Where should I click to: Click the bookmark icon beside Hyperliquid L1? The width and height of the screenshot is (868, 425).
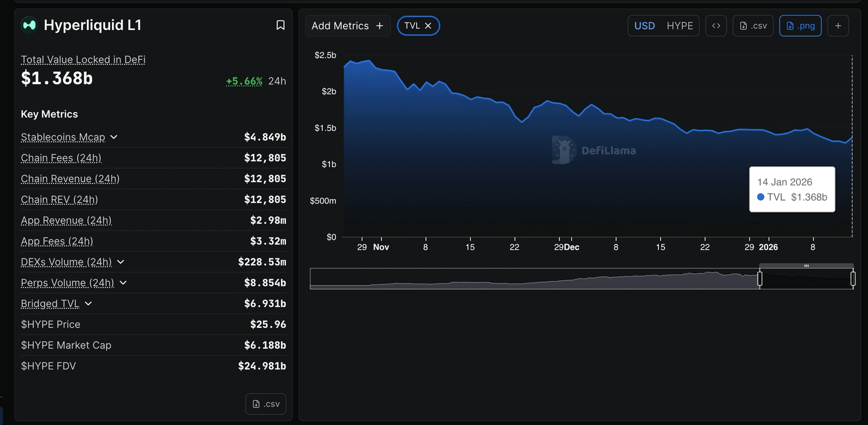pos(280,25)
